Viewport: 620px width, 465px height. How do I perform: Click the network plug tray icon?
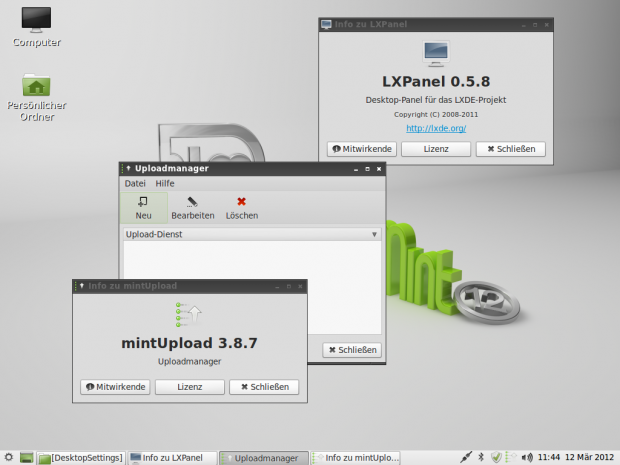coord(466,457)
